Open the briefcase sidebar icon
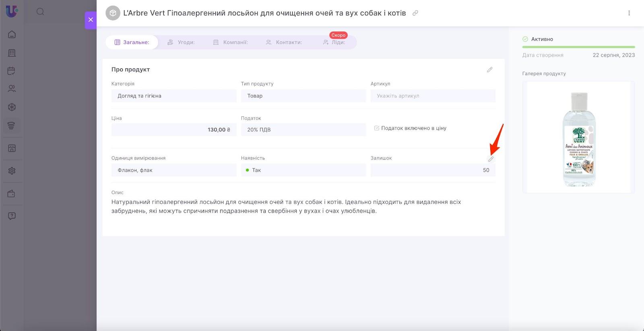The image size is (644, 331). click(12, 194)
